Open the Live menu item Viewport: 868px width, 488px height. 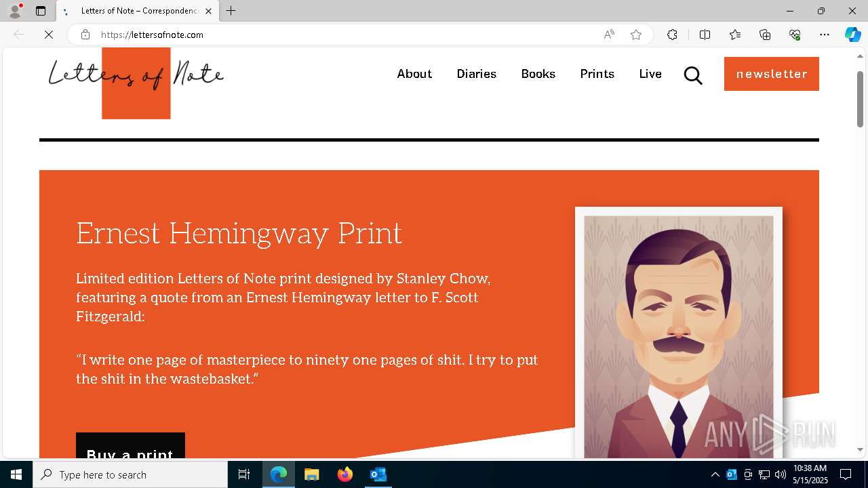650,74
